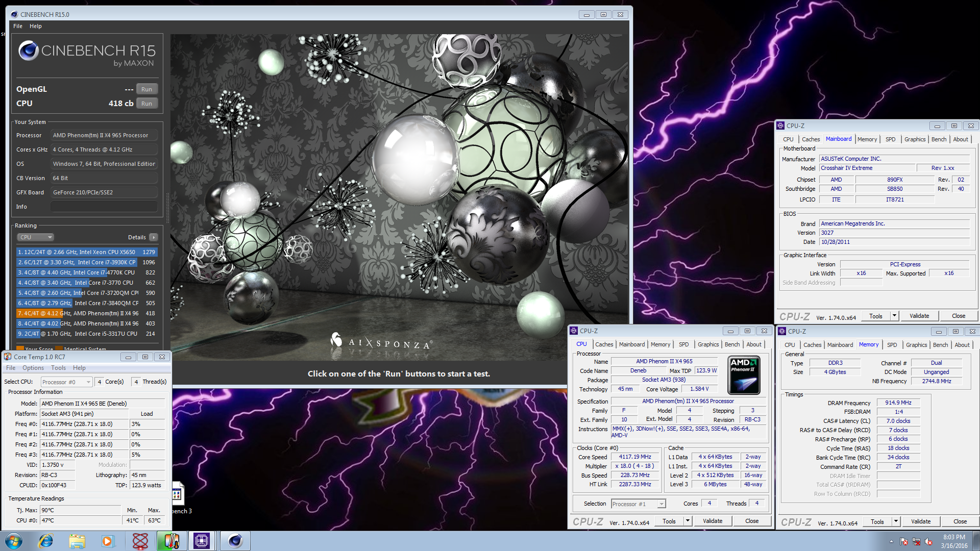980x551 pixels.
Task: Open File menu in Core Temp
Action: click(11, 368)
